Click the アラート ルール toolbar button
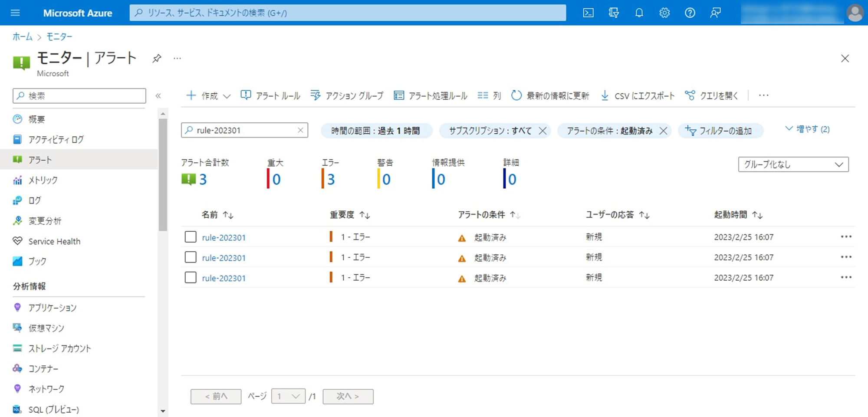 point(270,96)
